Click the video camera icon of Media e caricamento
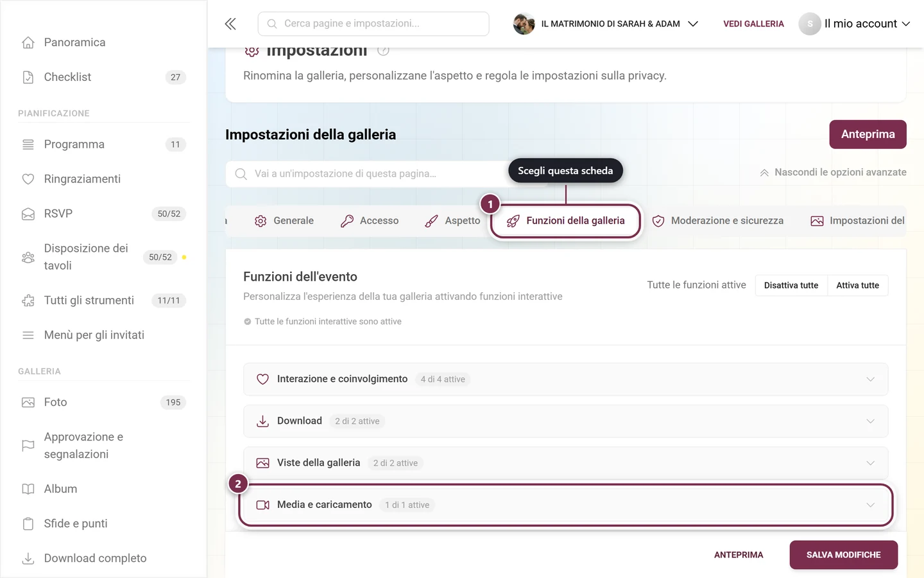The image size is (924, 578). pyautogui.click(x=262, y=505)
